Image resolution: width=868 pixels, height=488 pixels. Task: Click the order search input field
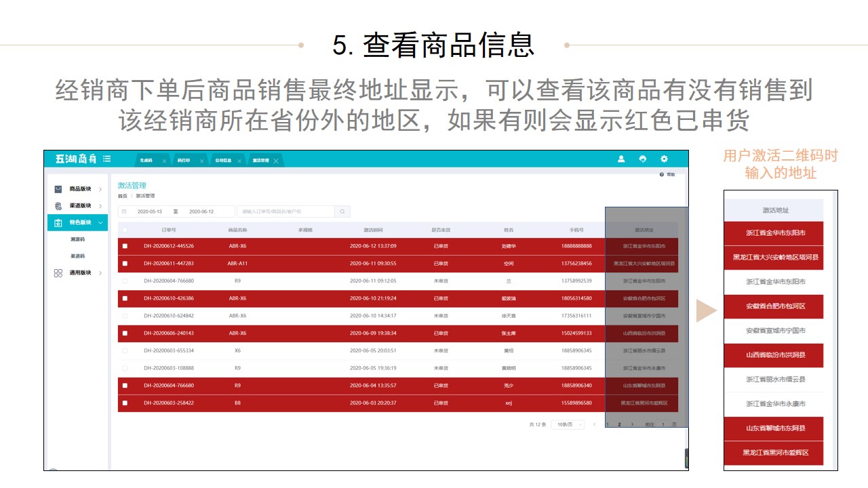(286, 211)
